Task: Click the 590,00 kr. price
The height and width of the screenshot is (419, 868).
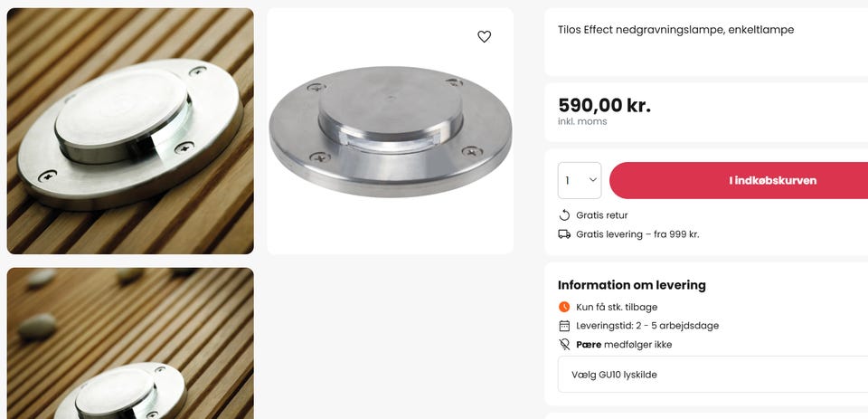Action: (604, 106)
